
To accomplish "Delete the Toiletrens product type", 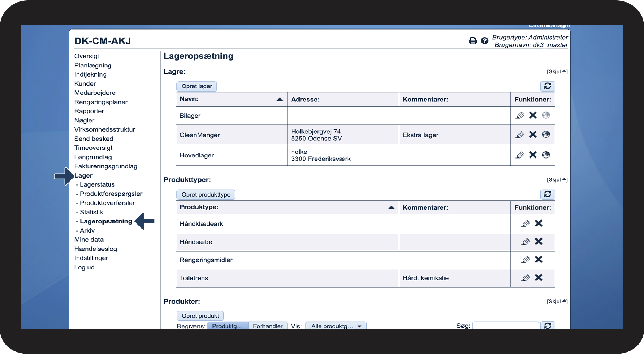I will [539, 277].
